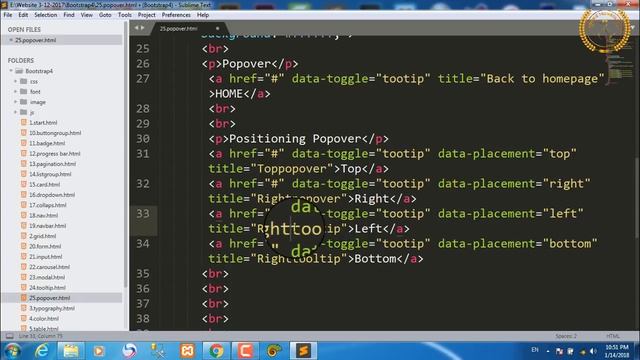Open the Windows Start button
The height and width of the screenshot is (360, 640).
click(x=13, y=351)
